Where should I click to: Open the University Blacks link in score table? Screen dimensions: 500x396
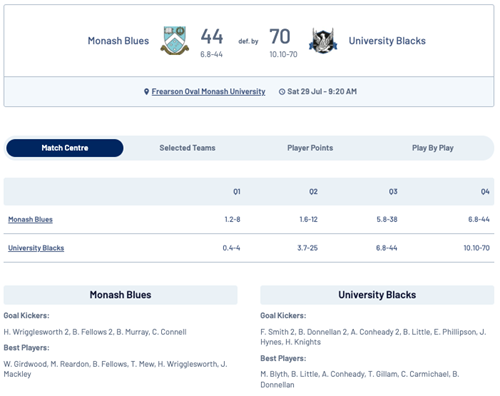(36, 248)
